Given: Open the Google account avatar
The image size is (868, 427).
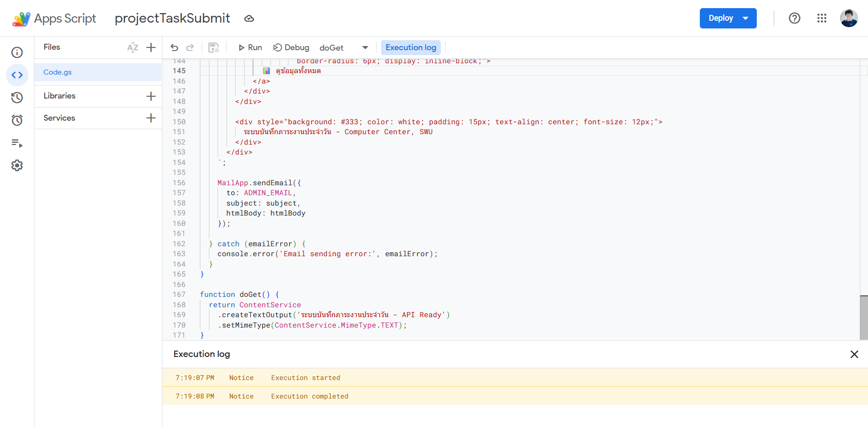Looking at the screenshot, I should click(849, 18).
